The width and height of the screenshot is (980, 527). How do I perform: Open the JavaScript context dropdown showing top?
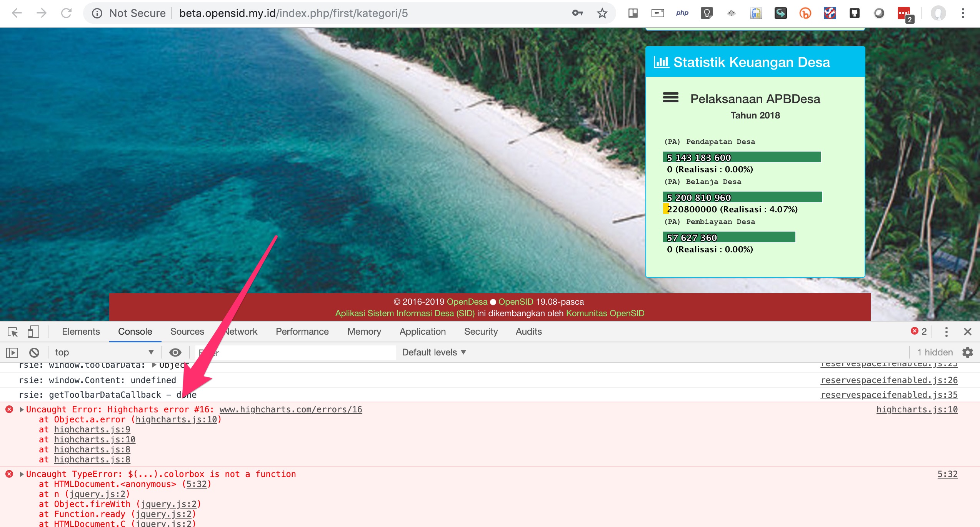104,352
